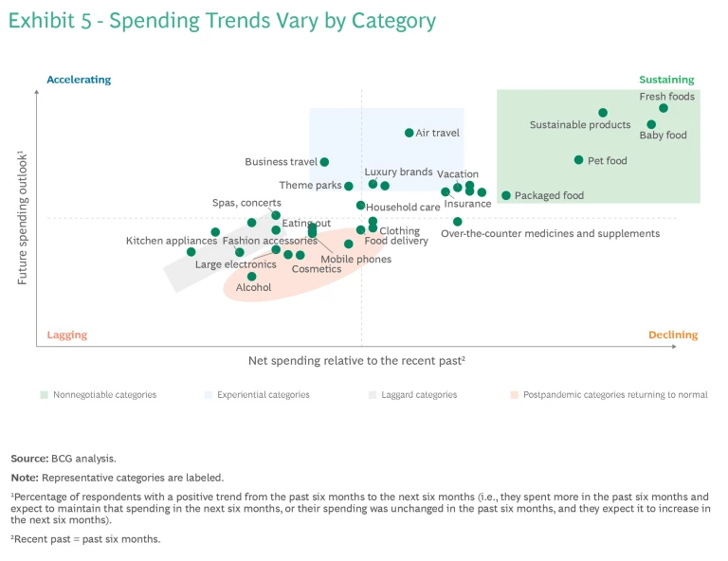Image resolution: width=728 pixels, height=561 pixels.
Task: Click the Exhibit 5 chart title
Action: [x=222, y=21]
